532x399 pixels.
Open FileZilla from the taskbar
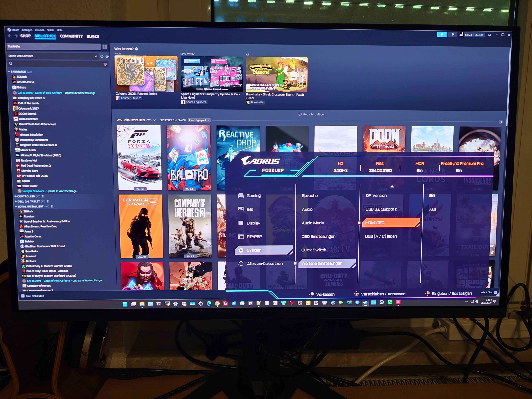tap(225, 304)
